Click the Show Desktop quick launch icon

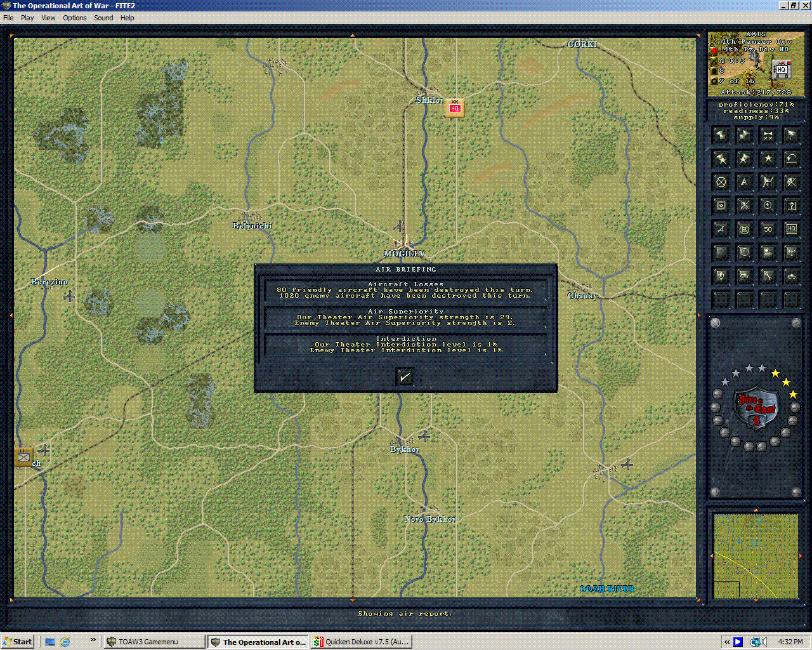(50, 642)
